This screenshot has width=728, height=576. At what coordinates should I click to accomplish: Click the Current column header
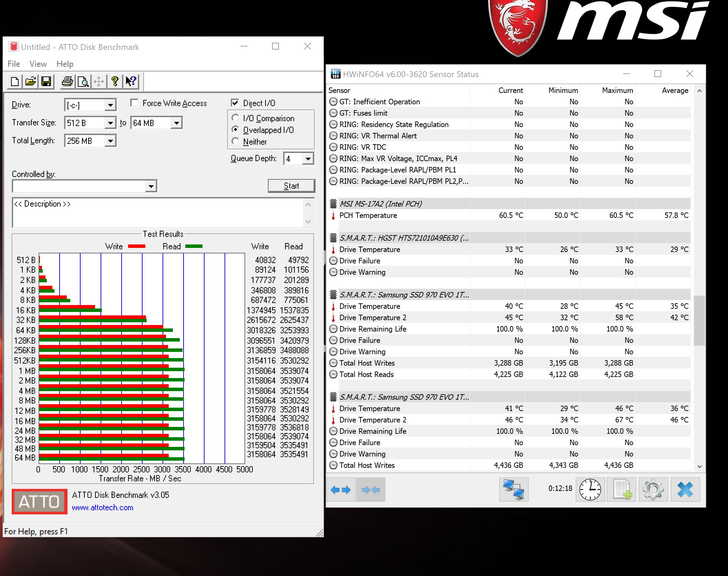click(498, 90)
